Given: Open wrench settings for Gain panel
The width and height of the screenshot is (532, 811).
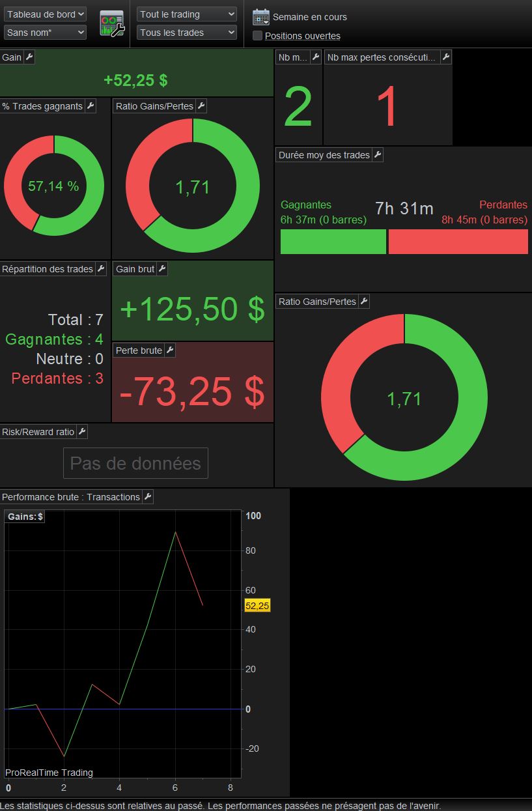Looking at the screenshot, I should [x=29, y=57].
